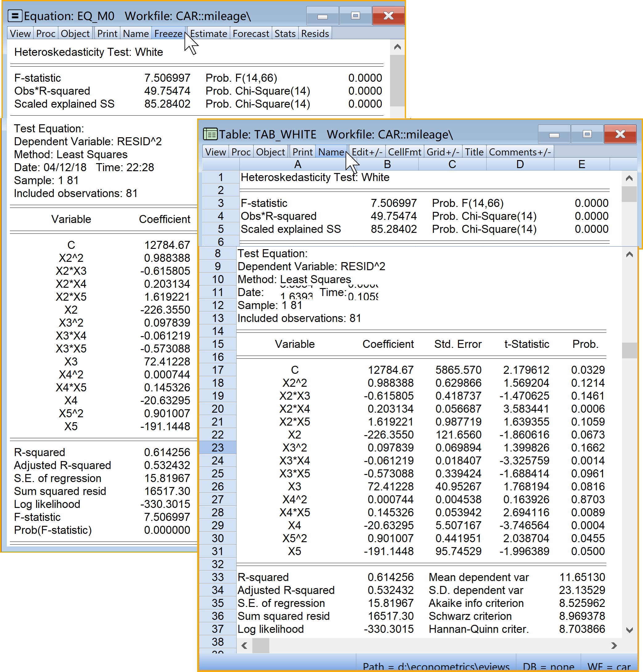Toggle Edit+/- mode in table toolbar
The width and height of the screenshot is (643, 672).
pyautogui.click(x=367, y=152)
